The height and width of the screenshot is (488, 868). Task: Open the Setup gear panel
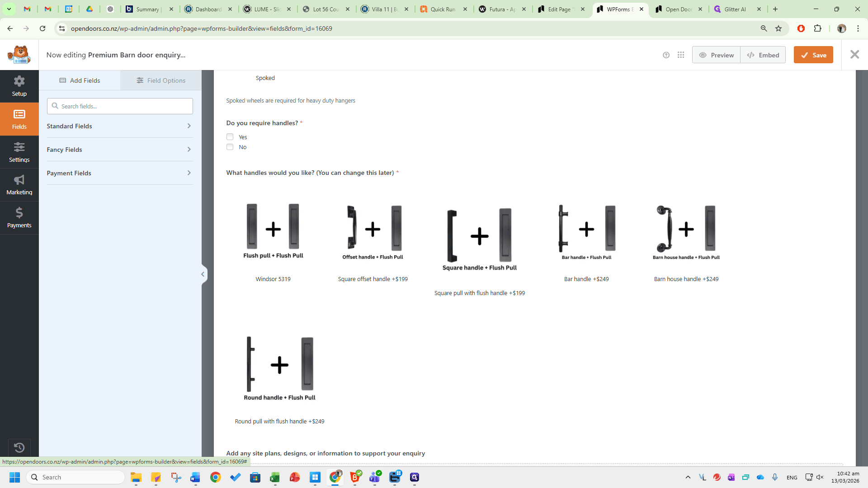[x=19, y=86]
